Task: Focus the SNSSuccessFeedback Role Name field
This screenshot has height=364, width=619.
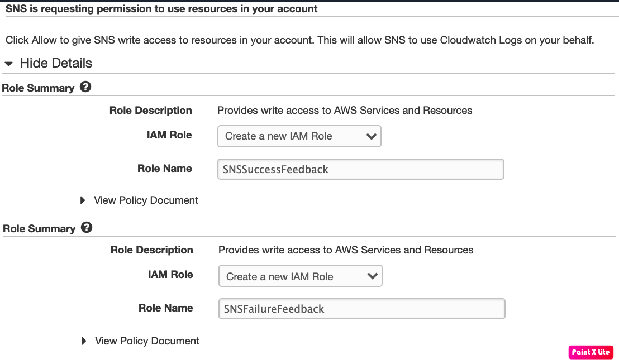Action: tap(360, 169)
